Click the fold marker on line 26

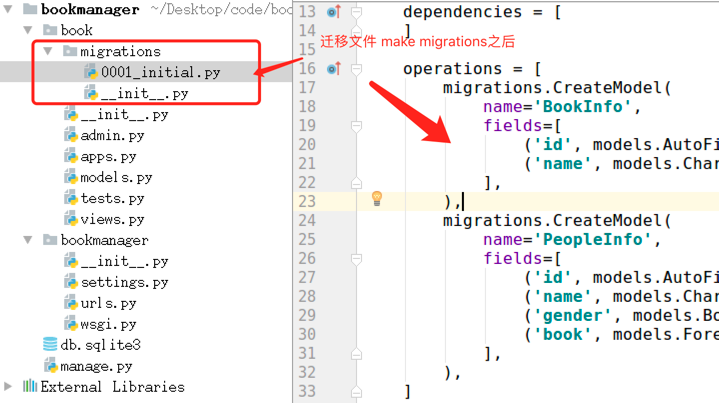(356, 259)
